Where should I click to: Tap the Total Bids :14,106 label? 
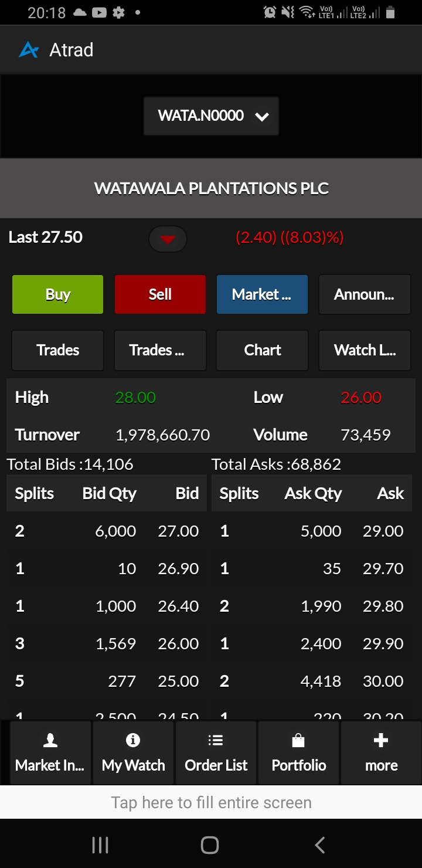pos(70,464)
